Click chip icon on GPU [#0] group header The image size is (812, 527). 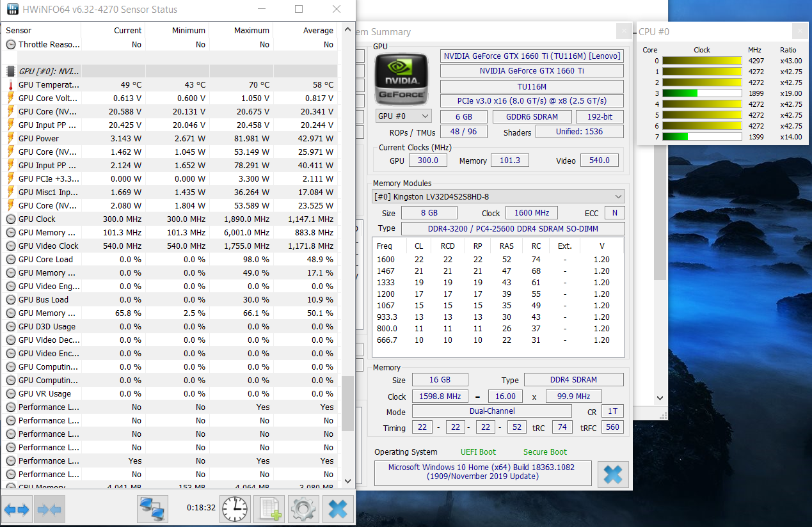point(11,72)
